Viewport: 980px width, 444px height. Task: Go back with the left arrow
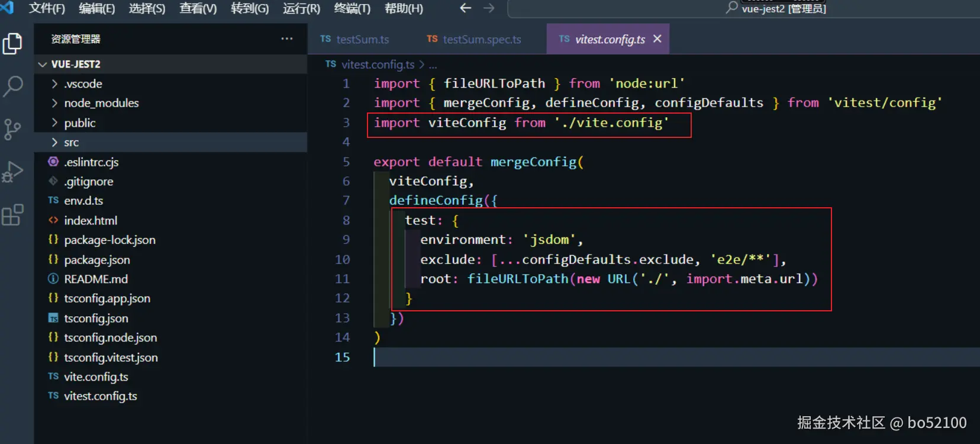coord(466,8)
